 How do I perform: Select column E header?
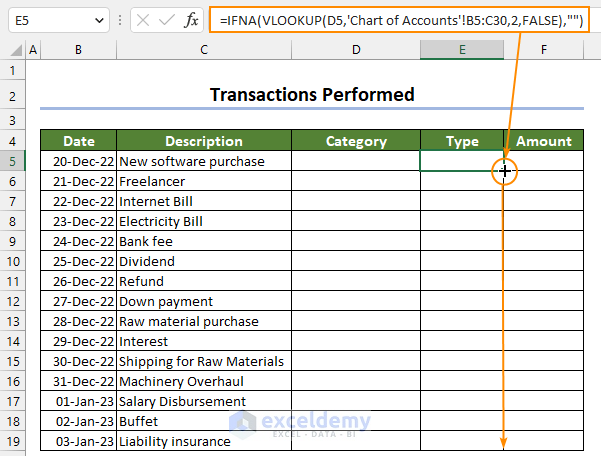(461, 50)
